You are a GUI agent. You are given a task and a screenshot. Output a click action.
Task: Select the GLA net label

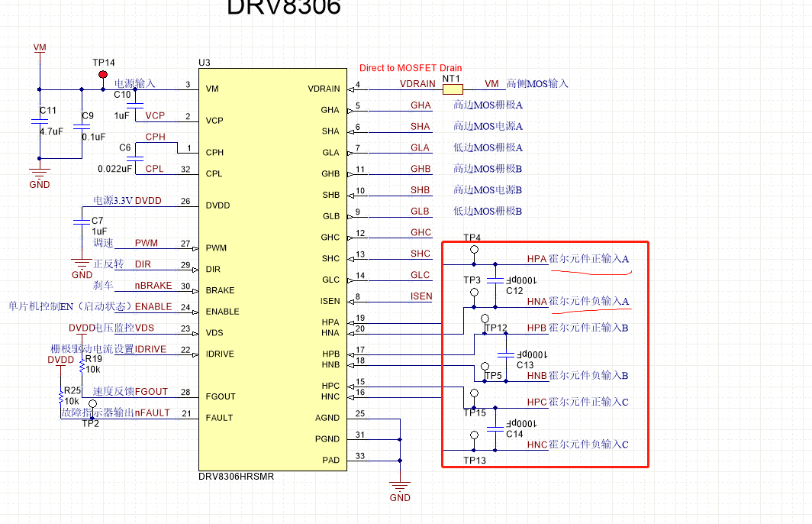420,147
